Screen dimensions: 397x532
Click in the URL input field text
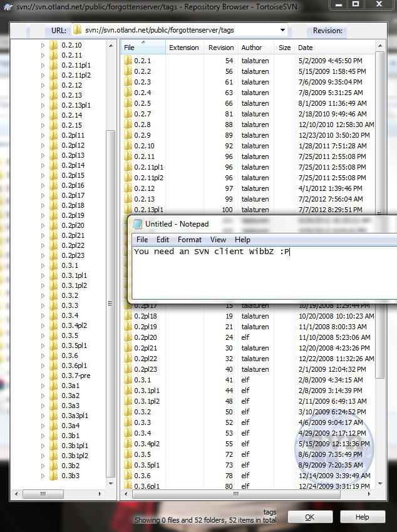(x=160, y=30)
